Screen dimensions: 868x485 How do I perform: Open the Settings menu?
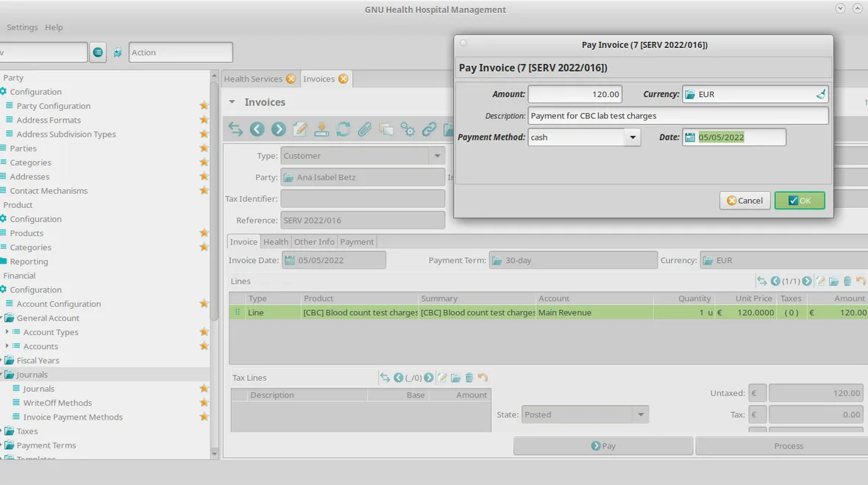pyautogui.click(x=22, y=27)
